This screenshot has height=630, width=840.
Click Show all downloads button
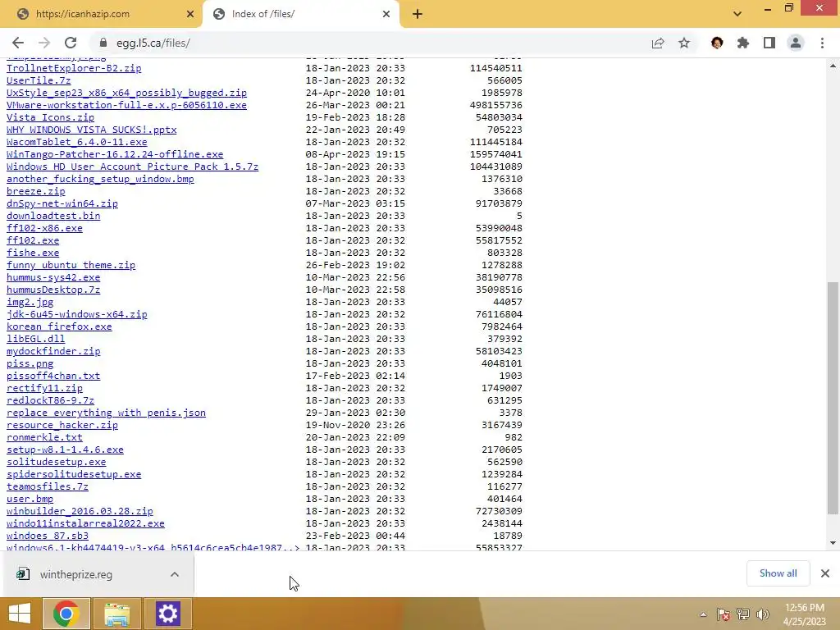coord(778,573)
